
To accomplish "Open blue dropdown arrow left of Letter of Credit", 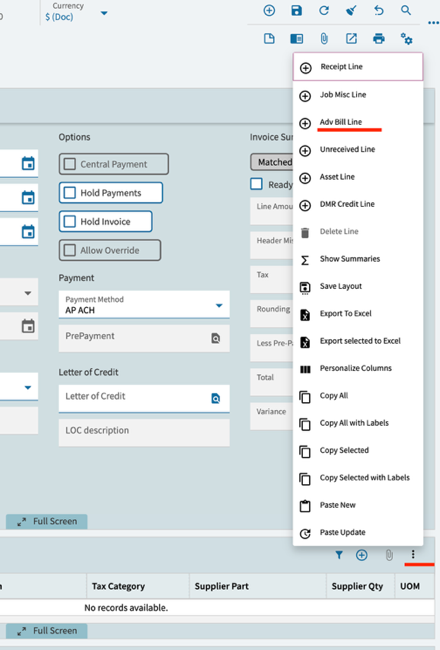I will coord(28,388).
